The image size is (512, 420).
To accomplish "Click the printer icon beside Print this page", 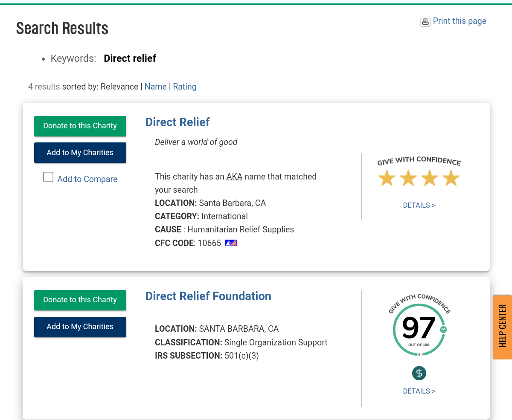I will click(x=425, y=22).
